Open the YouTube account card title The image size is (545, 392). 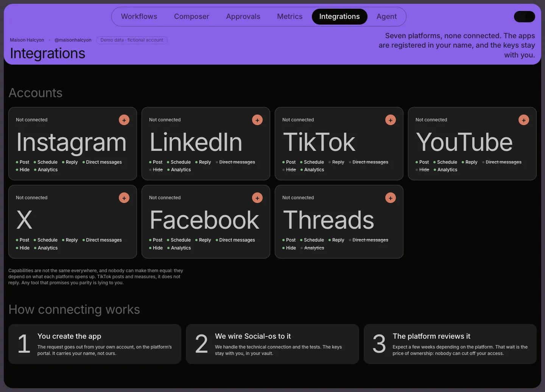pos(464,143)
